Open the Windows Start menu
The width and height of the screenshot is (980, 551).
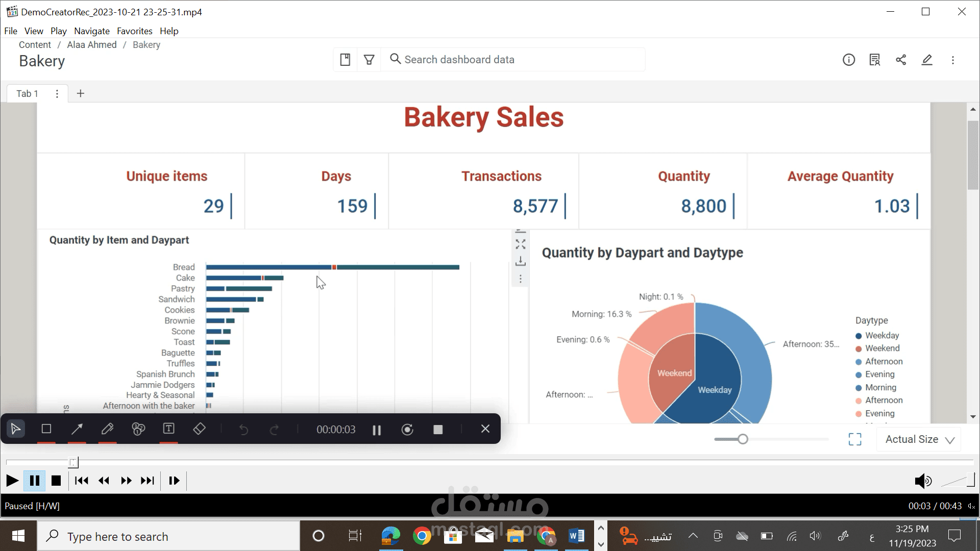coord(18,536)
